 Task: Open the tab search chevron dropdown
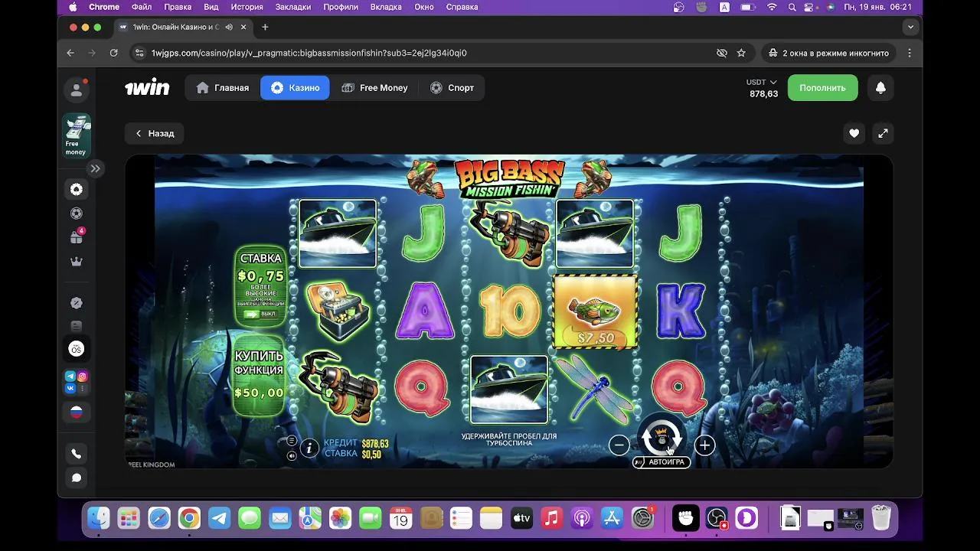[910, 27]
